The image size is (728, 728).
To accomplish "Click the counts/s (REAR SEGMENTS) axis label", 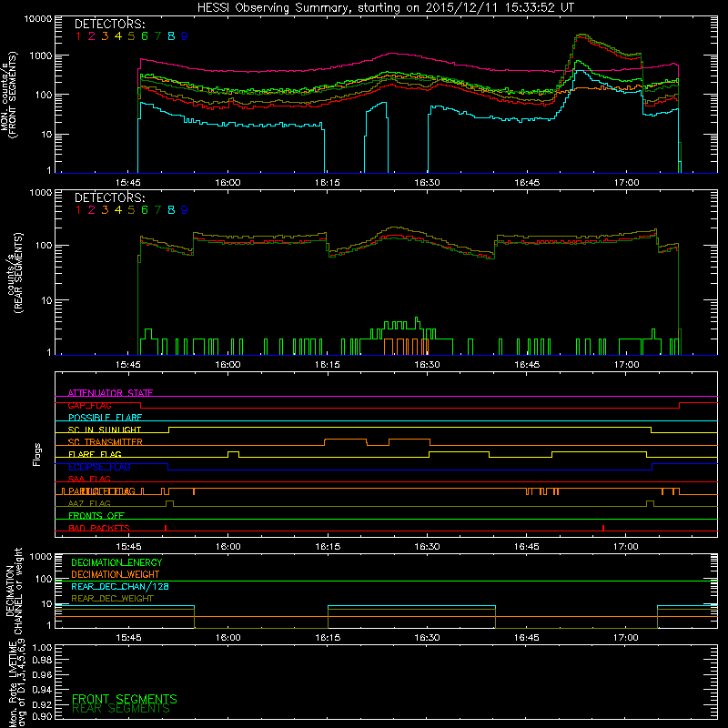I will (15, 273).
